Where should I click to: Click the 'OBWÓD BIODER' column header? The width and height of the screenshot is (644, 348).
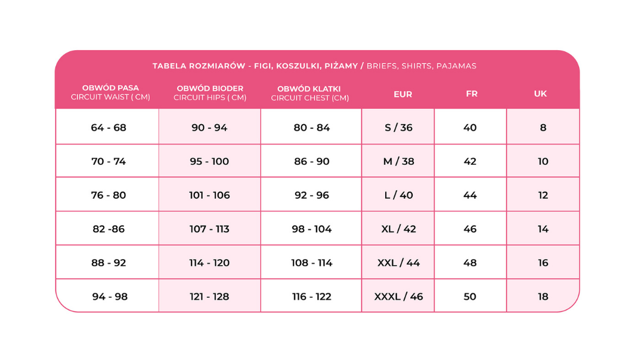tap(210, 93)
